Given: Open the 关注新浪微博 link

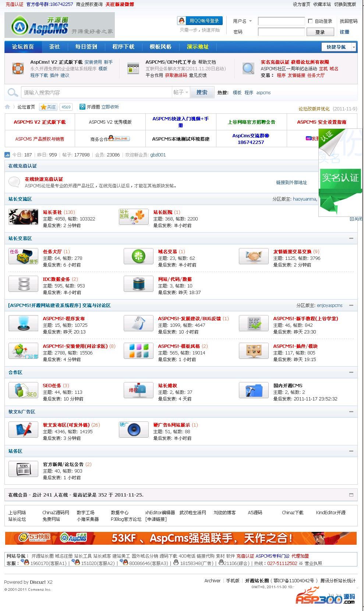Looking at the screenshot, I should [x=120, y=4].
